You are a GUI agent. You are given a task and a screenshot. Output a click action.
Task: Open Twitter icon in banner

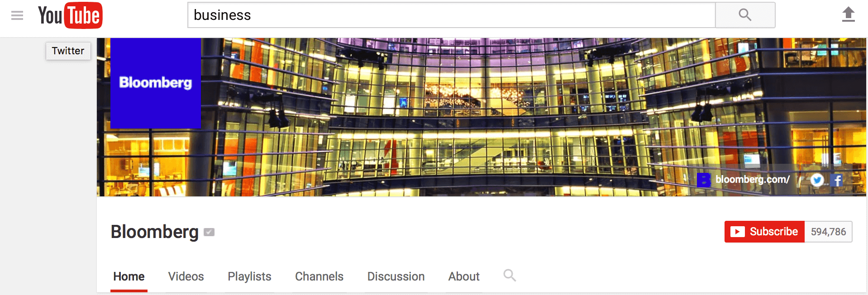click(x=817, y=180)
